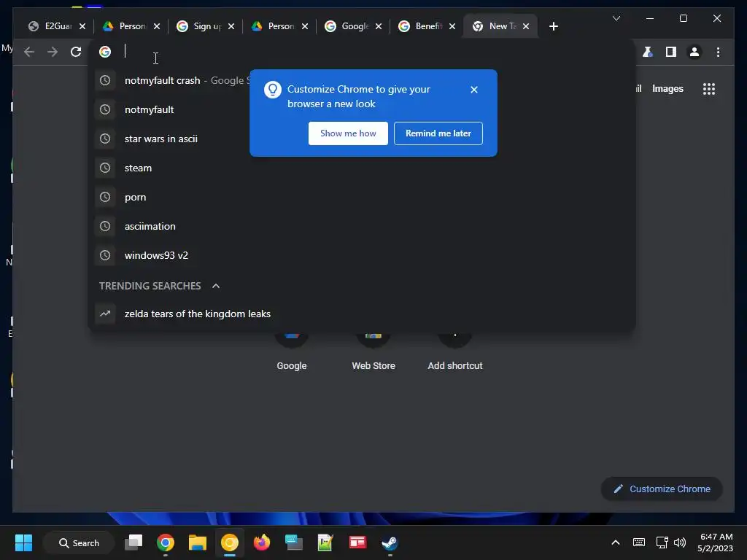Open Chrome three-dot menu
The width and height of the screenshot is (747, 560).
pyautogui.click(x=718, y=52)
